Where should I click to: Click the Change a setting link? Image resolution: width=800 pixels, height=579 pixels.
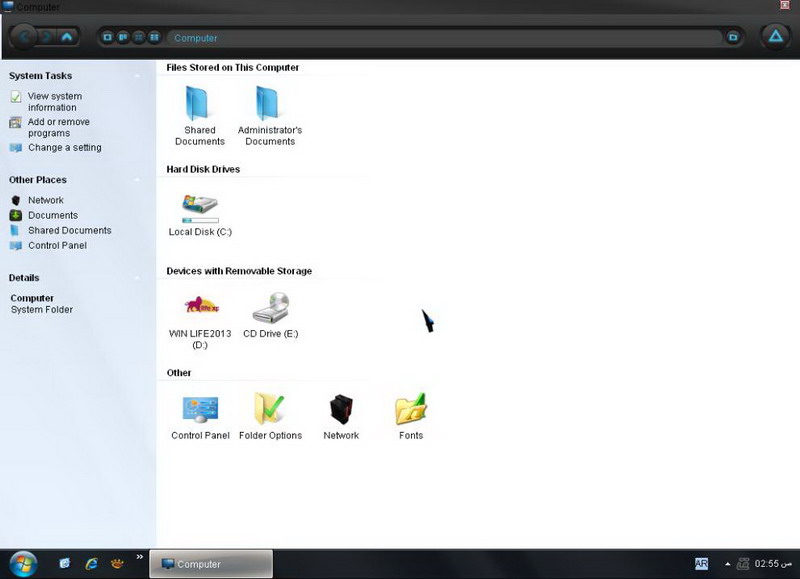tap(64, 147)
